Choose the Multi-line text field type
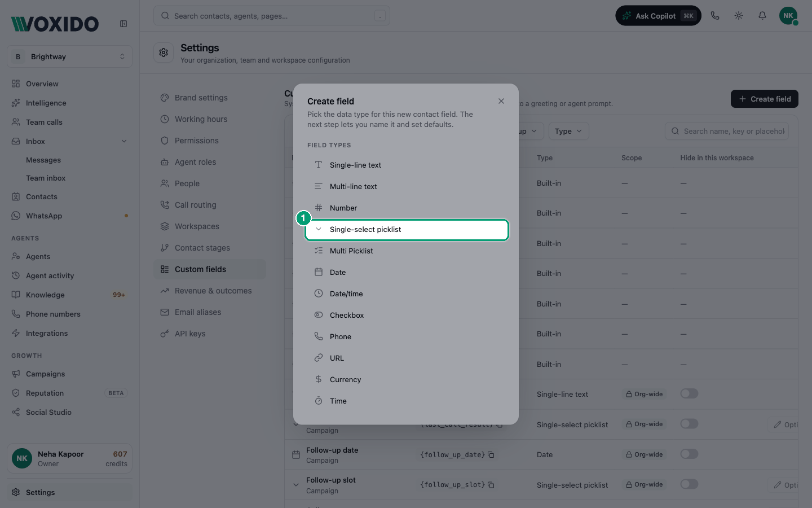 (x=407, y=186)
